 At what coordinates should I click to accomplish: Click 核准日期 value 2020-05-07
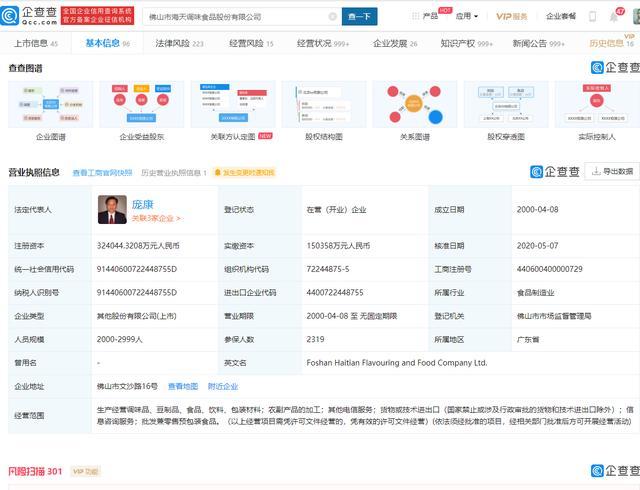538,246
